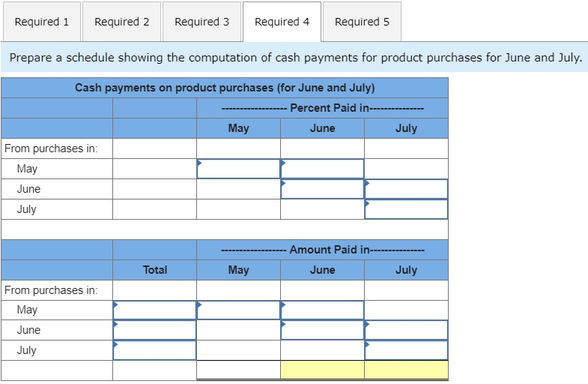This screenshot has height=384, width=588.
Task: Click 'May' column header under Amount Paid
Action: click(x=238, y=270)
